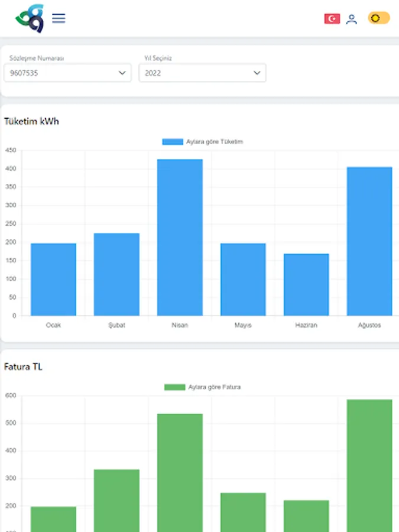The width and height of the screenshot is (399, 532).
Task: Click the company logo in header
Action: [x=30, y=18]
